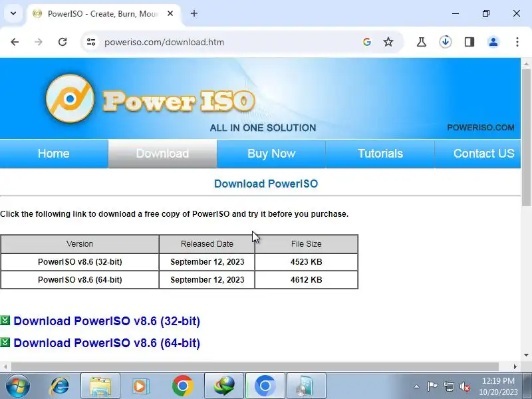Click the muted volume tray icon
The image size is (532, 399).
click(465, 386)
